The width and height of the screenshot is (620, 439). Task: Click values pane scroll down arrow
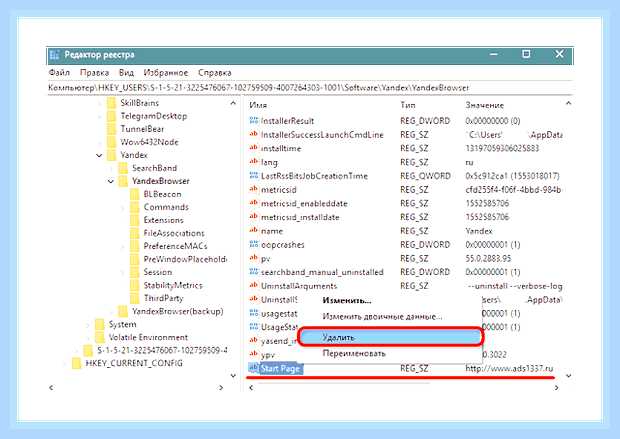point(568,375)
